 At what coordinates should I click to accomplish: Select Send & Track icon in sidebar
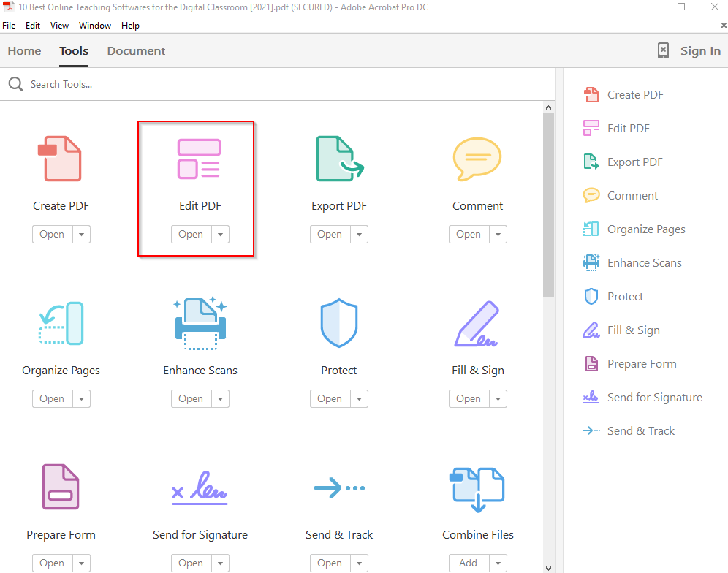pyautogui.click(x=591, y=431)
